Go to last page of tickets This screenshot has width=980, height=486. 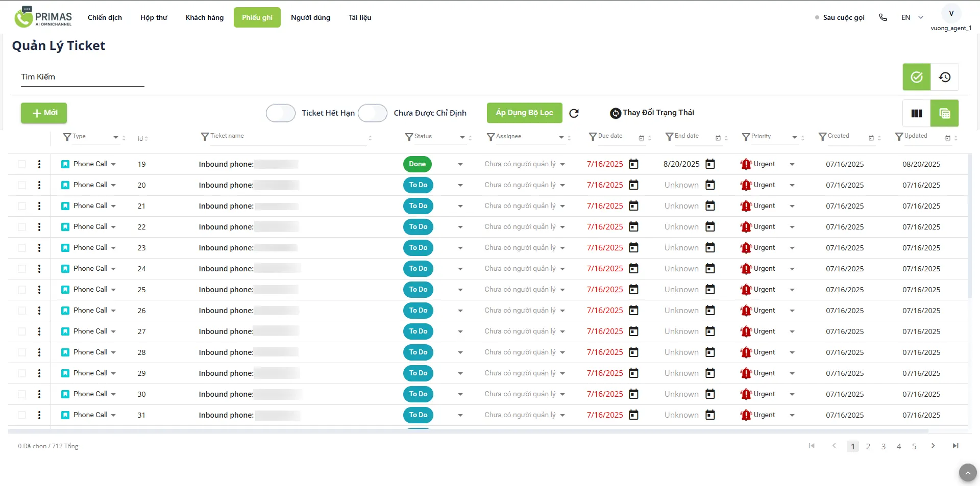point(955,446)
